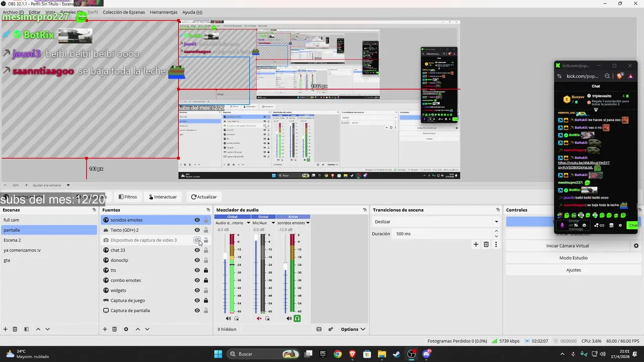644x362 pixels.
Task: Undock the Mezclador de audio panel
Action: pyautogui.click(x=365, y=210)
